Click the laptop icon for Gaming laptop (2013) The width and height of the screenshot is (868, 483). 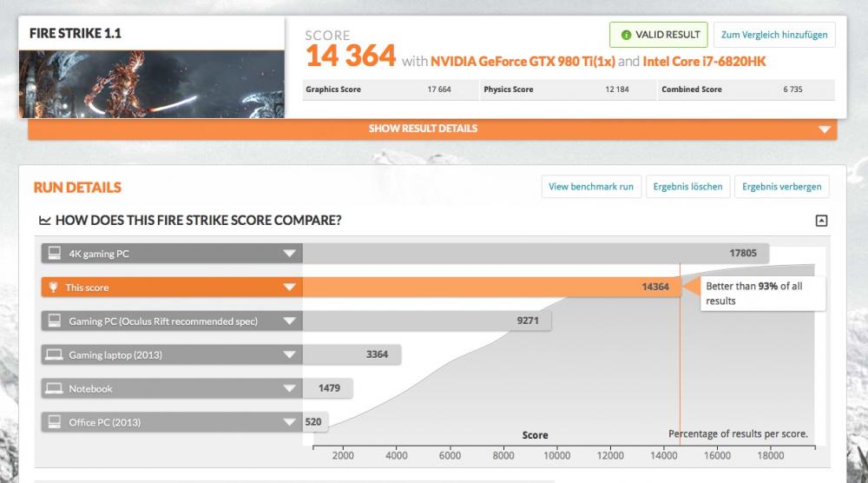point(54,355)
